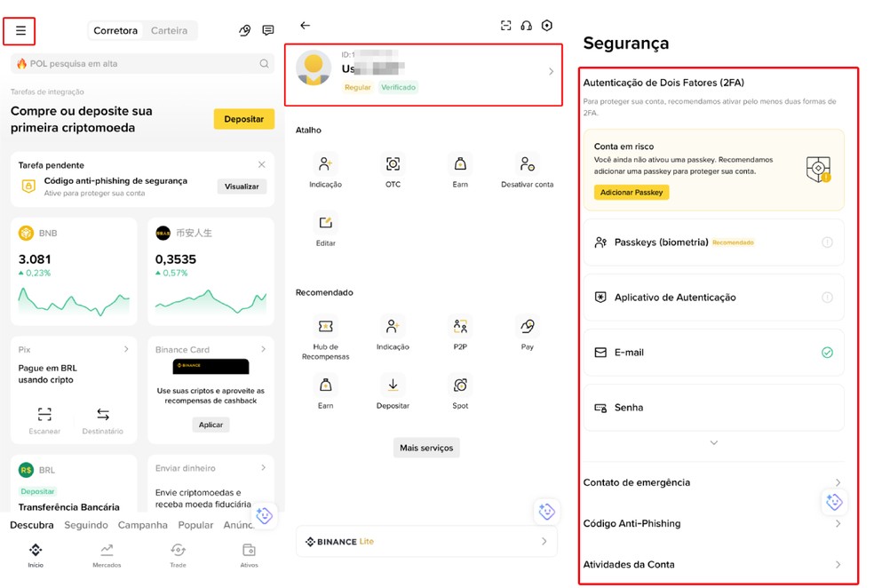This screenshot has height=588, width=874.
Task: Tap the Pay icon
Action: coord(526,327)
